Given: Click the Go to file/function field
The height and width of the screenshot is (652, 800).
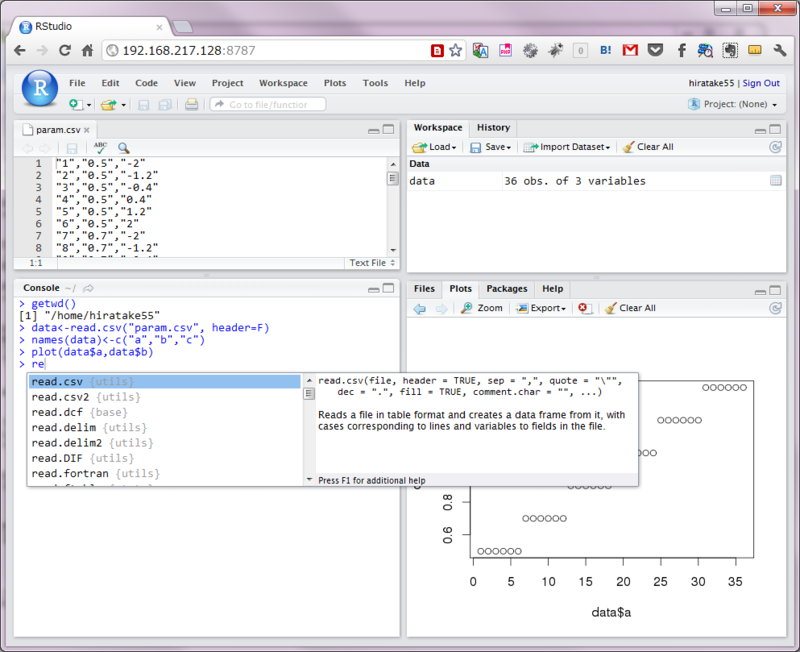Looking at the screenshot, I should 268,105.
